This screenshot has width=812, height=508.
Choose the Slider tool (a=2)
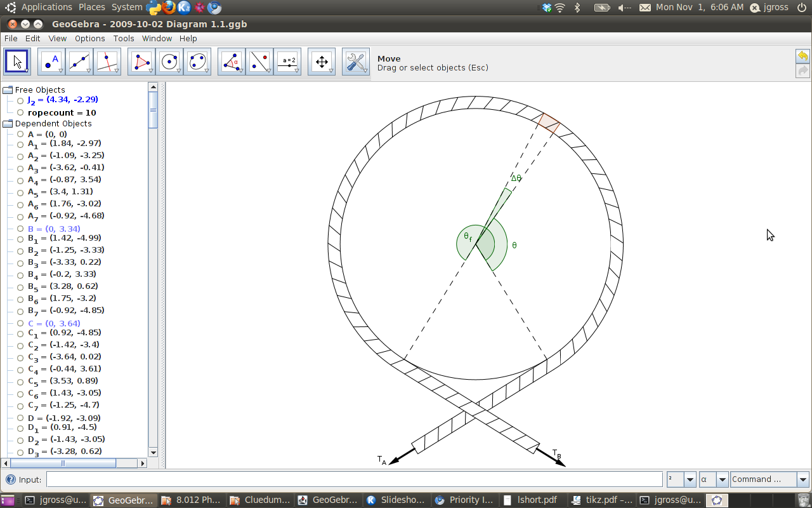pos(288,62)
